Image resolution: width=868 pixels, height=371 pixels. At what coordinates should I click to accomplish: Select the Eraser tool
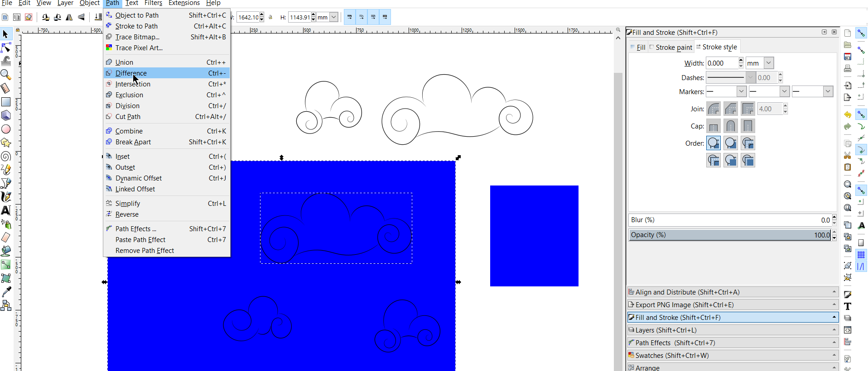pyautogui.click(x=5, y=238)
